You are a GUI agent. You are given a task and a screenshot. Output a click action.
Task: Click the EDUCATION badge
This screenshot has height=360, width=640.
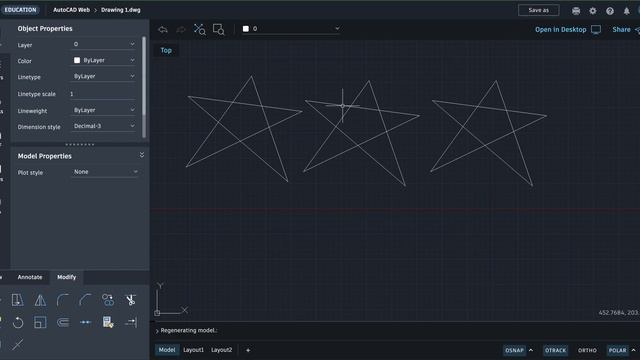(x=20, y=10)
